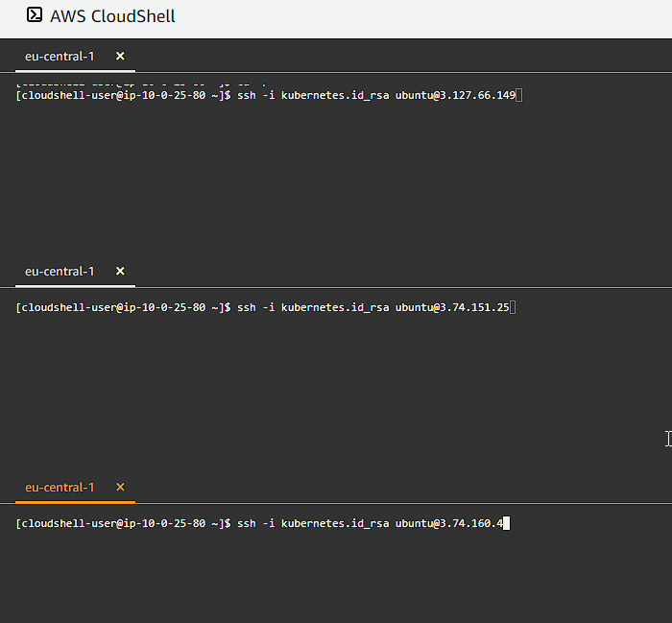Click the AWS CloudShell terminal logo icon
The image size is (672, 623).
(x=35, y=15)
